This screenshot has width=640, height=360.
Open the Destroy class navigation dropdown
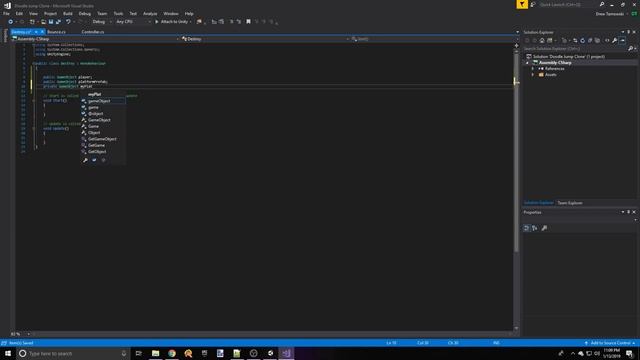click(x=265, y=39)
